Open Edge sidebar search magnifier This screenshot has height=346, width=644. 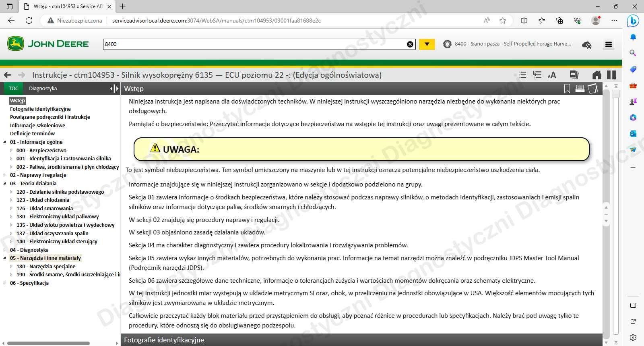[x=633, y=53]
